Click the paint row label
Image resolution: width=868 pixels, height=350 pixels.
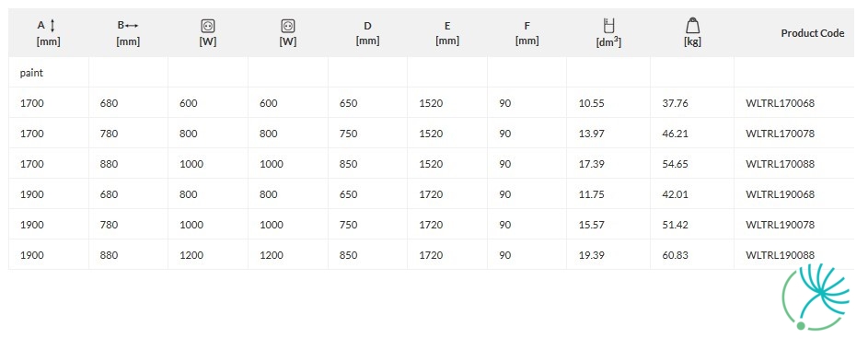click(x=31, y=73)
